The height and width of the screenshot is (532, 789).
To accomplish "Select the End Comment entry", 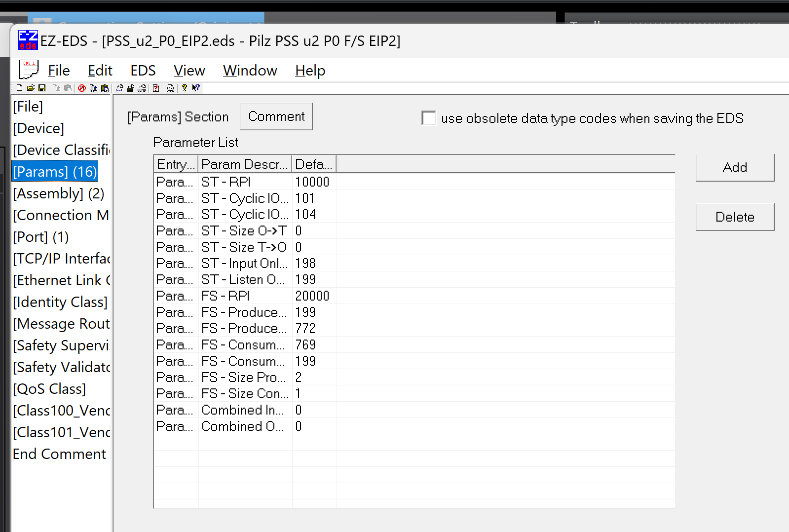I will tap(59, 454).
